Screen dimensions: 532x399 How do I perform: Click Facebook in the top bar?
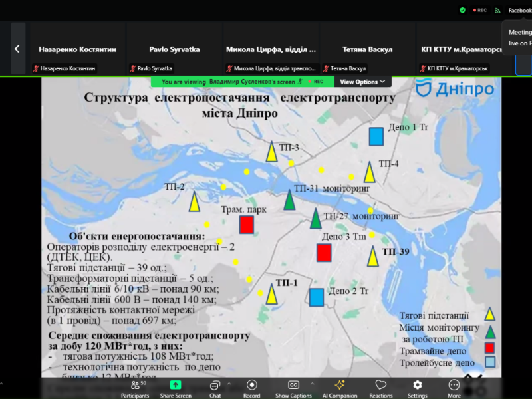[x=520, y=10]
